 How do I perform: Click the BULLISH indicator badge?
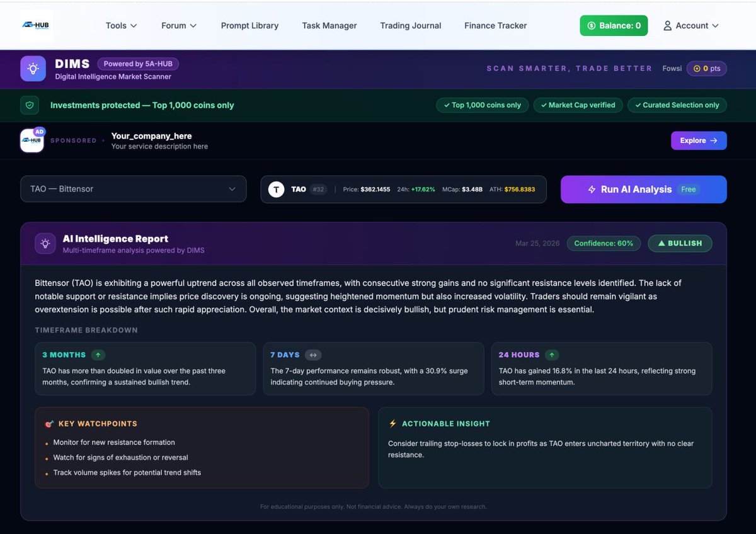[x=680, y=243]
